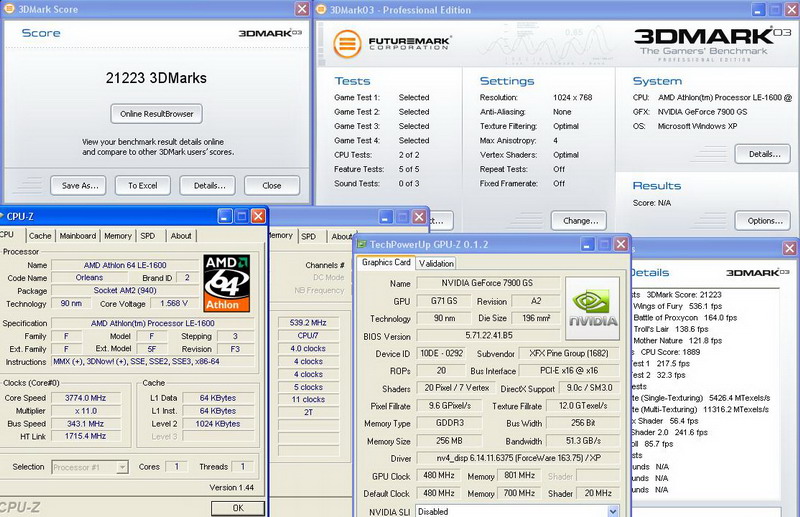Click Save As... in 3DMark Score window

[x=78, y=185]
